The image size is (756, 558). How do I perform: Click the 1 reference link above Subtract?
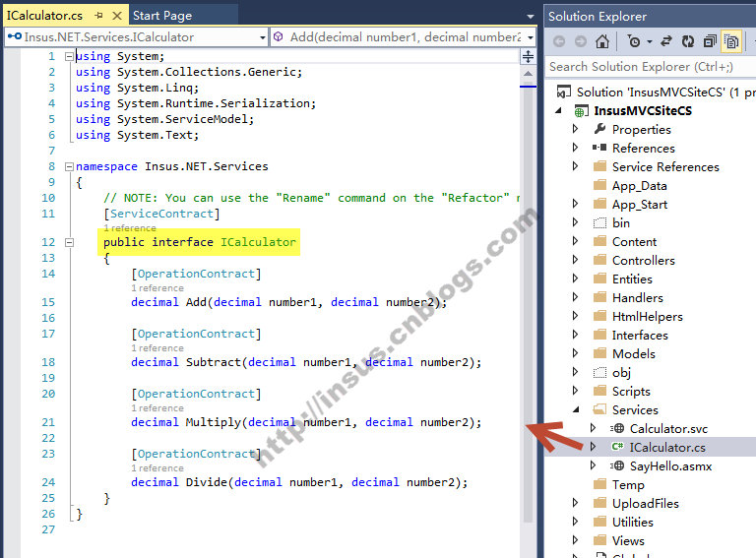(157, 348)
